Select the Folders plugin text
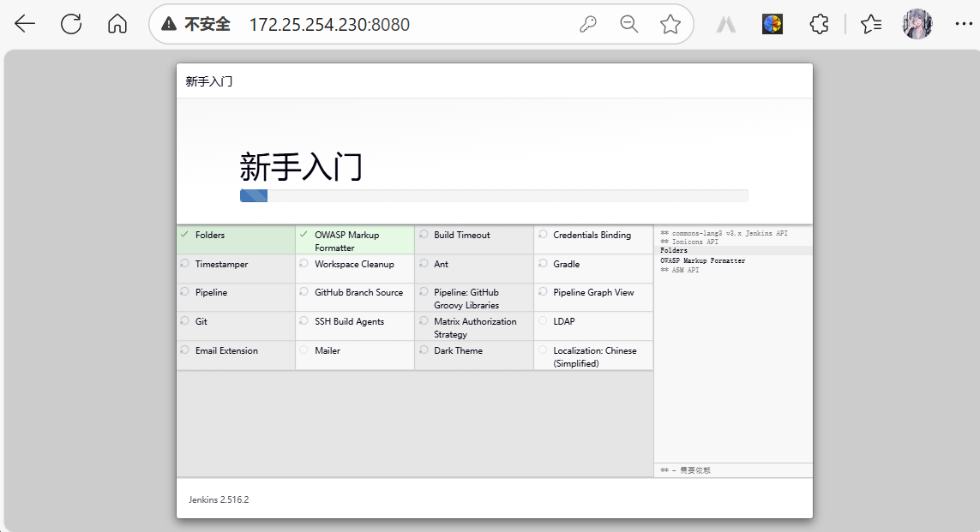The width and height of the screenshot is (980, 532). 210,236
